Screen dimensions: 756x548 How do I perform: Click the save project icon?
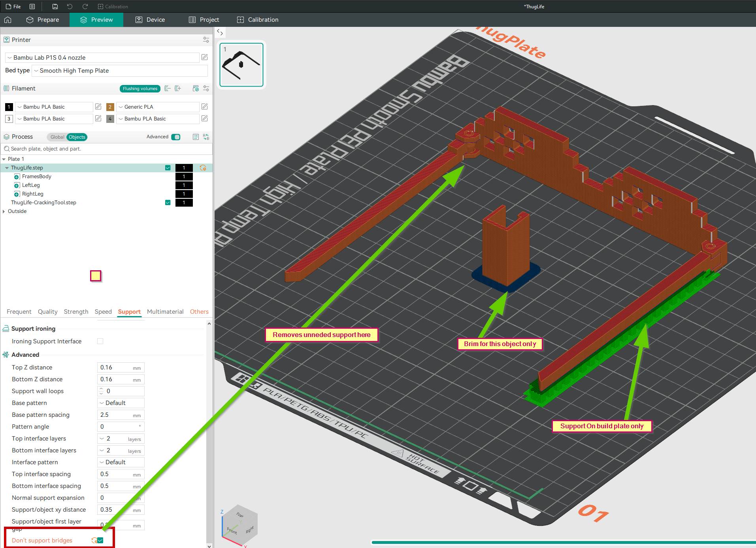click(x=55, y=6)
